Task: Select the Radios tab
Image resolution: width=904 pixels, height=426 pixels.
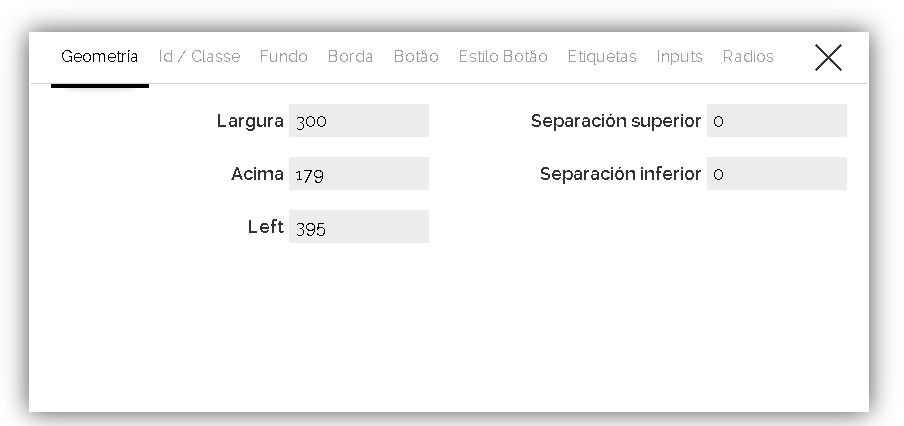Action: click(x=748, y=57)
